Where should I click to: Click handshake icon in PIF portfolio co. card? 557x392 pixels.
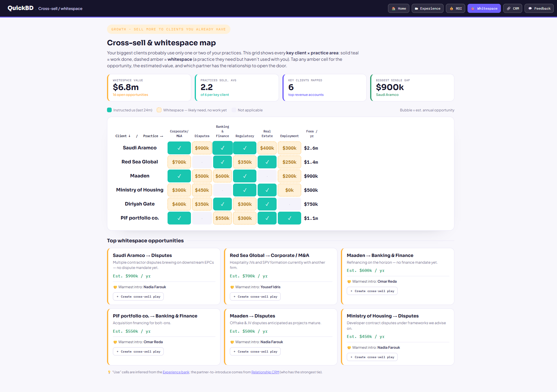[115, 342]
